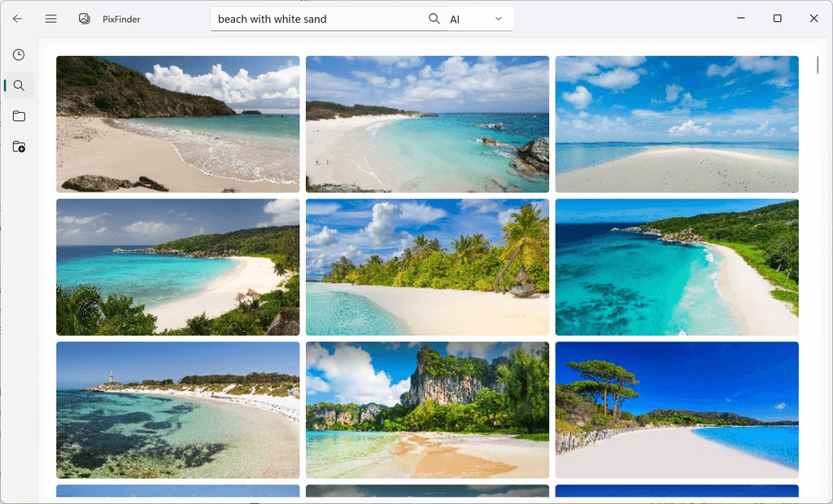Click the PixFinder title text
833x504 pixels.
[121, 20]
